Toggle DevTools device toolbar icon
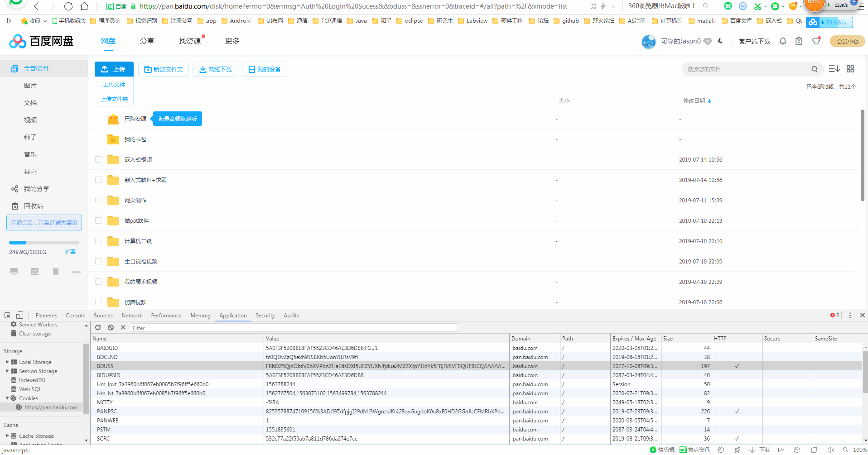868x455 pixels. tap(19, 316)
